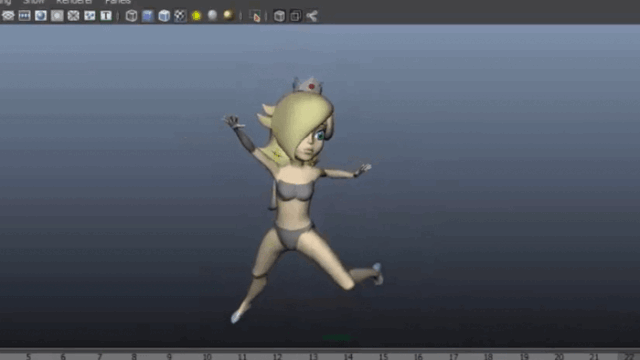Viewport: 640px width, 360px height.
Task: Toggle Wireframe on Shaded cube icon
Action: [x=164, y=16]
